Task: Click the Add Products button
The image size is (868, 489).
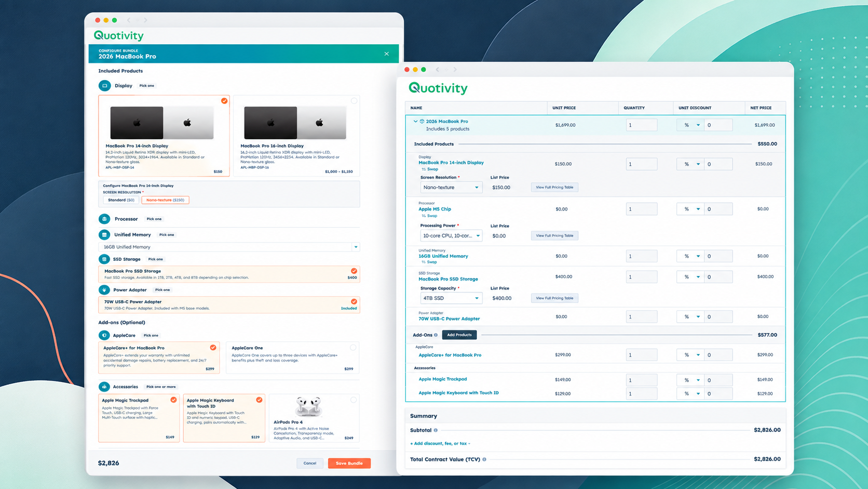Action: pos(459,335)
